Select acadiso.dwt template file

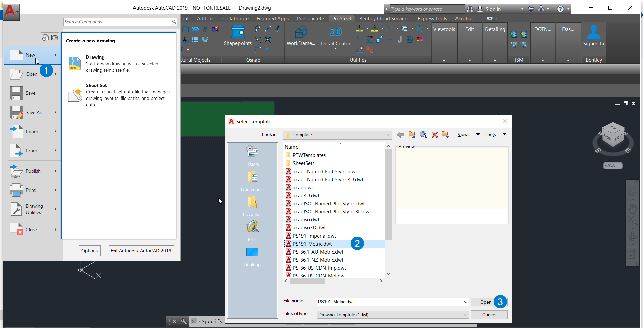(303, 220)
